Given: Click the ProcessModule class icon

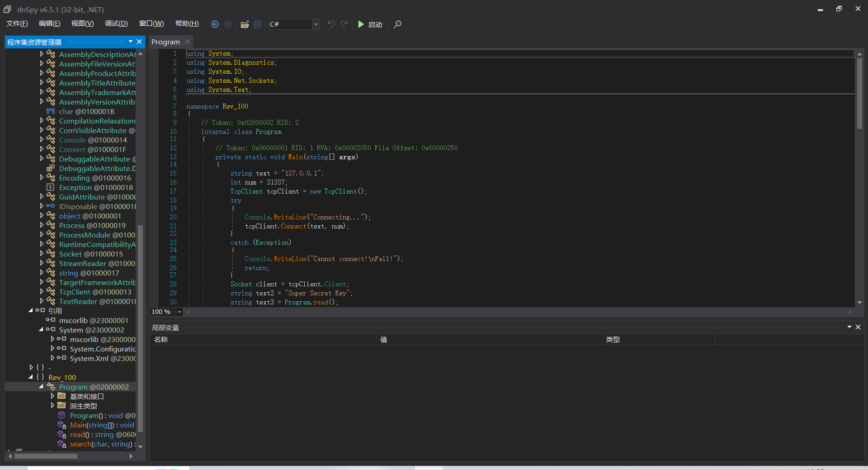Looking at the screenshot, I should 51,235.
